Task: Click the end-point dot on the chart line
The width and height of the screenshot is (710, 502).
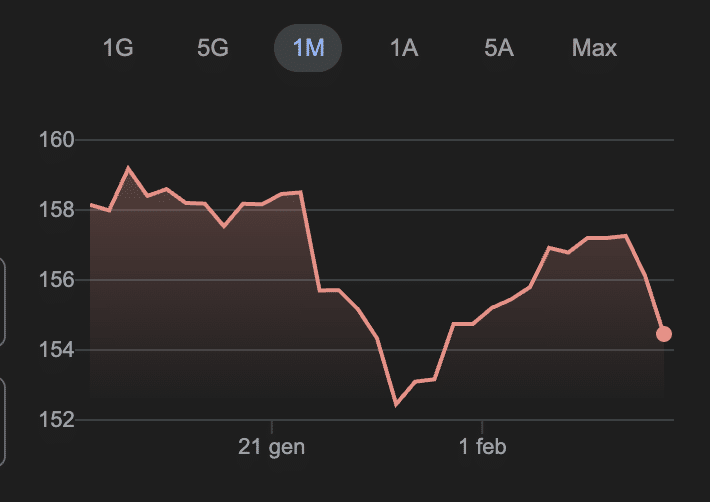Action: 664,334
